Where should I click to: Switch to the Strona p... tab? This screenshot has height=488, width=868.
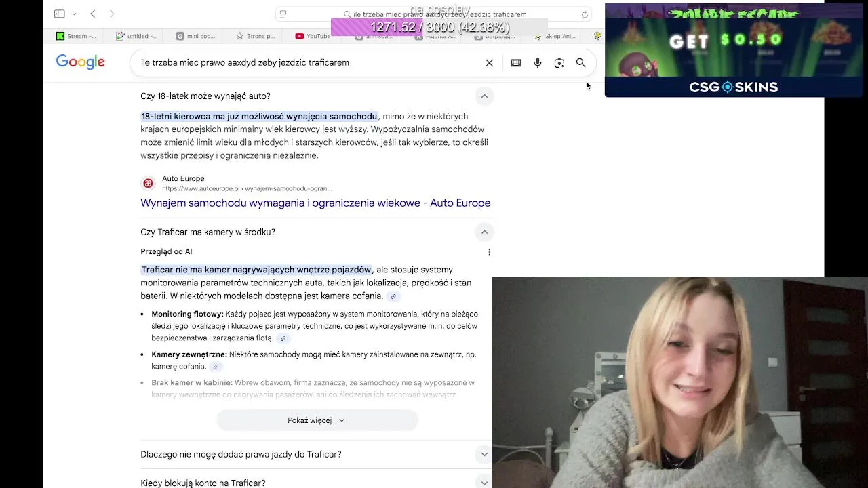256,36
